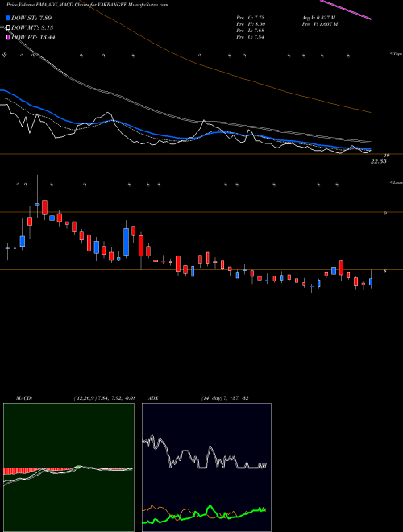Click the chart title mentioning VAKRANGEE MunafaSutra.com

pos(87,5)
